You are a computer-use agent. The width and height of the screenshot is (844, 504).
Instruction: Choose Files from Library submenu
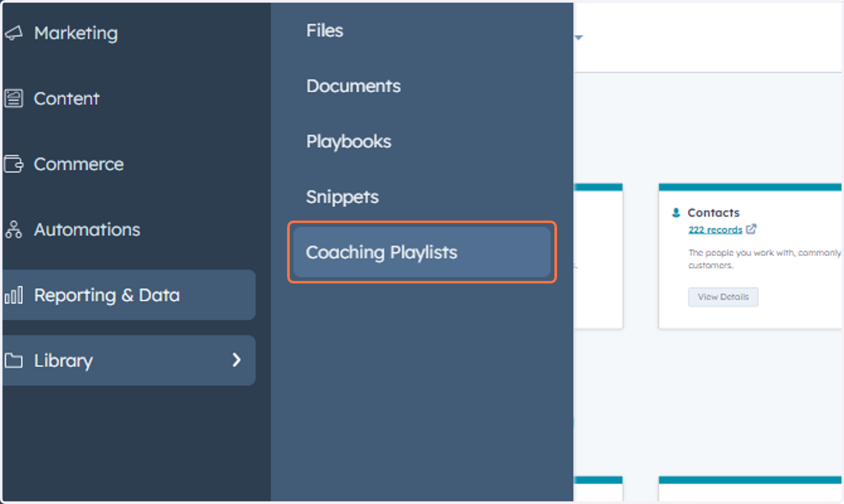325,31
